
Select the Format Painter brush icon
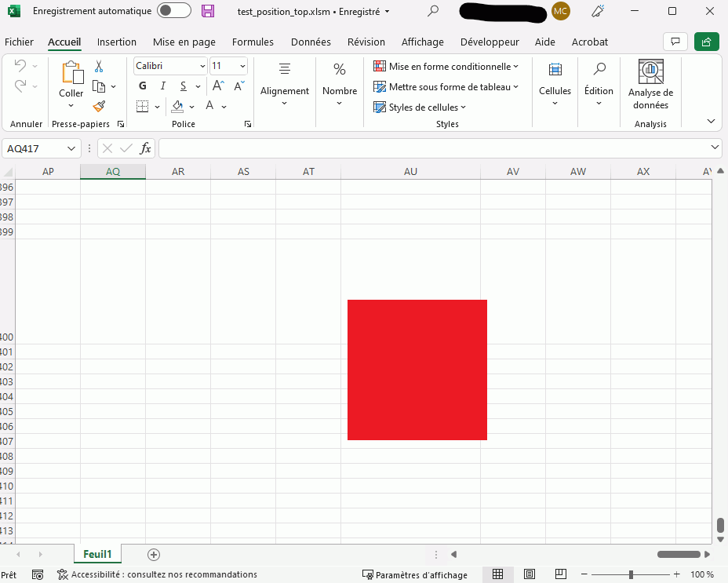tap(99, 106)
